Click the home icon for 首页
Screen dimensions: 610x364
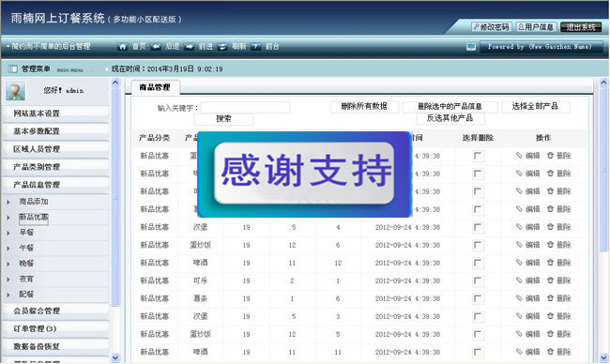point(122,47)
